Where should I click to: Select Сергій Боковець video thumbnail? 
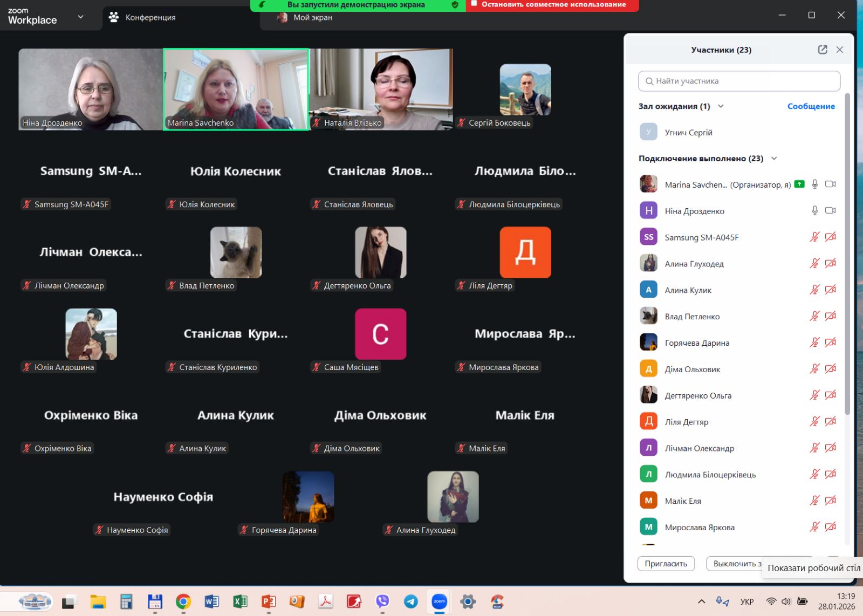[525, 90]
